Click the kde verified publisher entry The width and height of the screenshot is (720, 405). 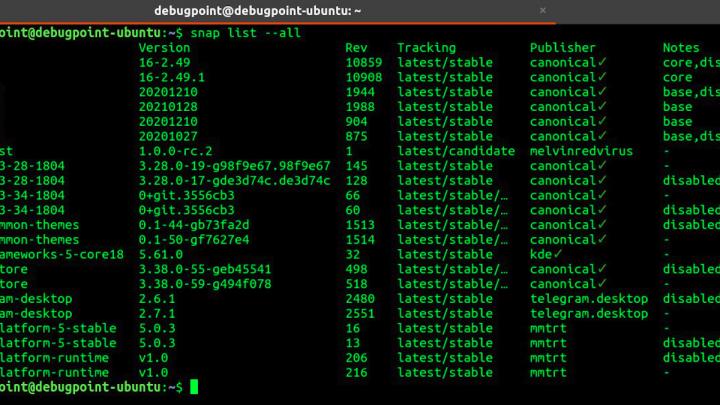546,254
